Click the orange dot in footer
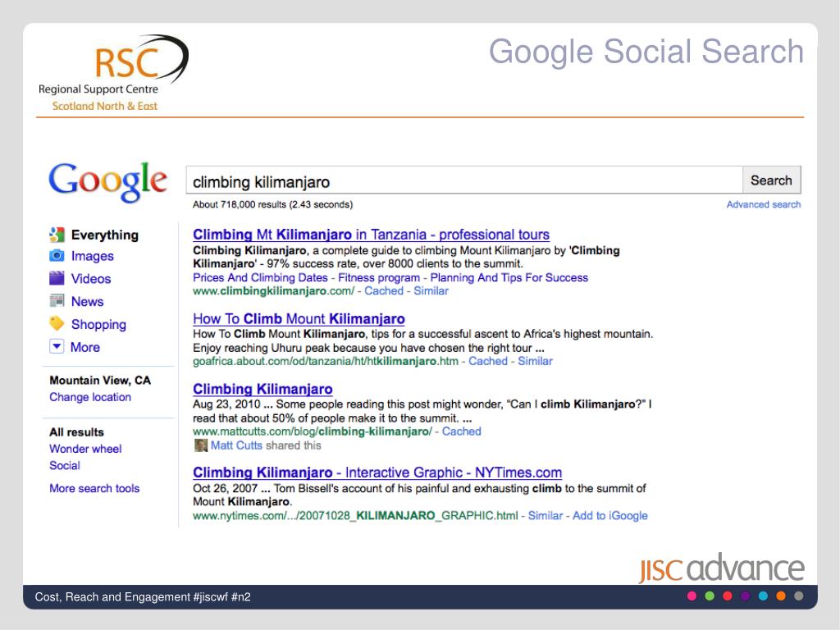The width and height of the screenshot is (840, 630). coord(781,596)
